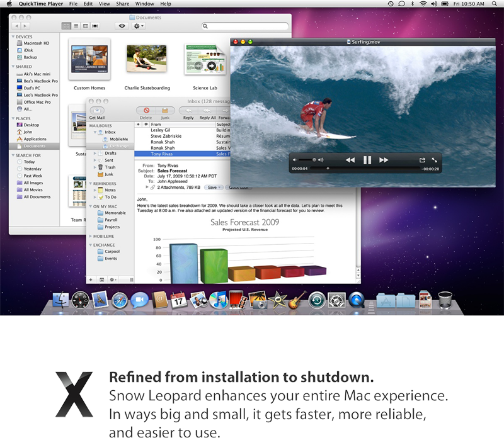Open iCal from the Dock
The image size is (504, 438).
178,300
